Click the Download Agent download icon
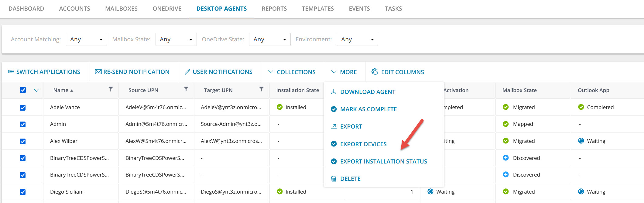This screenshot has height=203, width=644. (334, 92)
